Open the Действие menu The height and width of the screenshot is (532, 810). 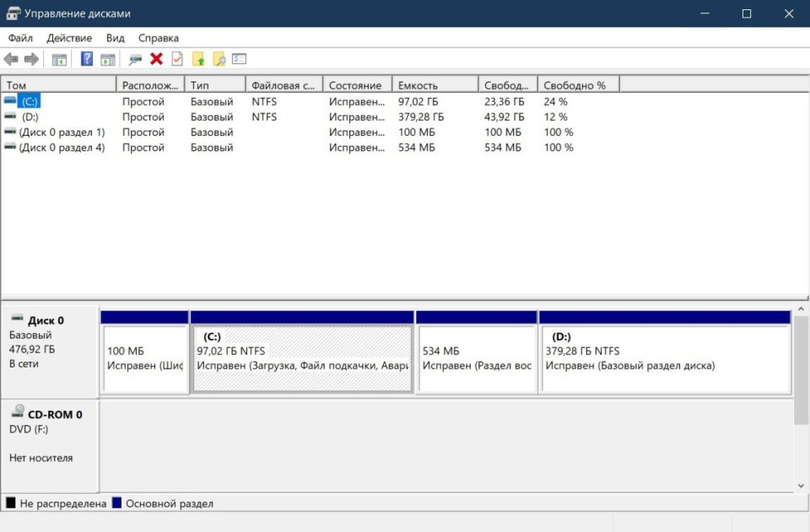click(69, 38)
